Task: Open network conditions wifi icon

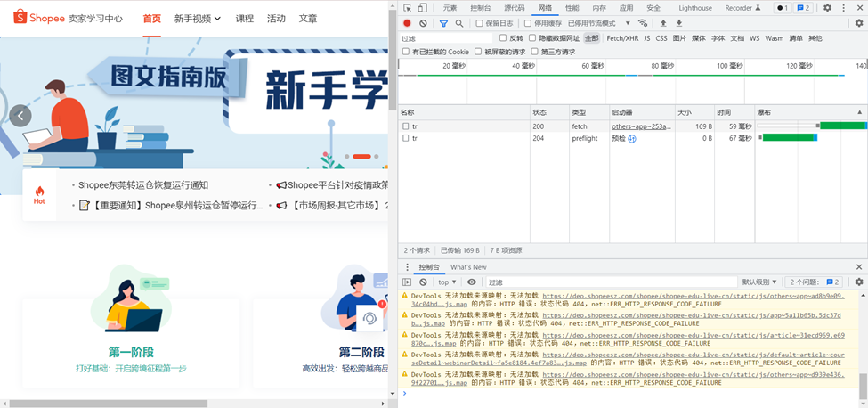Action: coord(643,23)
